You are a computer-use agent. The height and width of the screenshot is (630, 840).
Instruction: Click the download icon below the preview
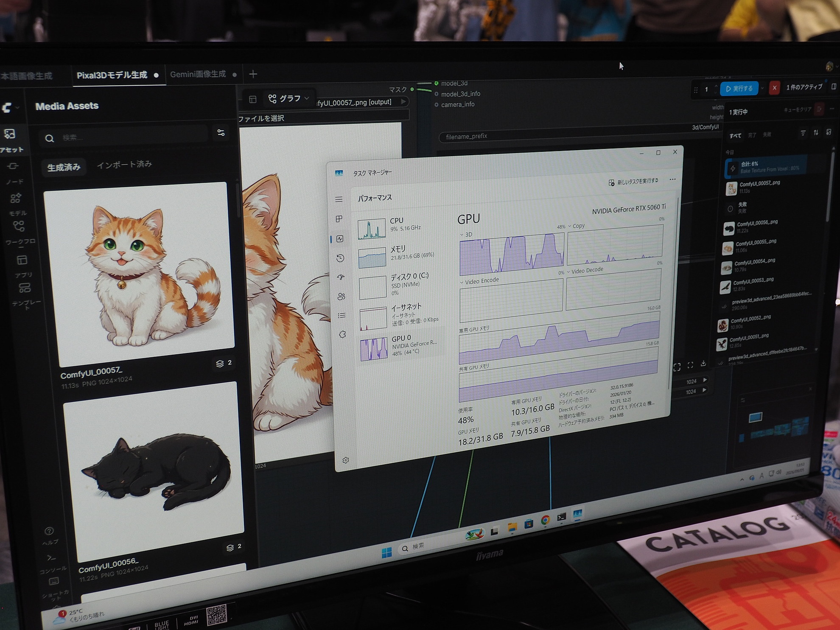tap(703, 363)
